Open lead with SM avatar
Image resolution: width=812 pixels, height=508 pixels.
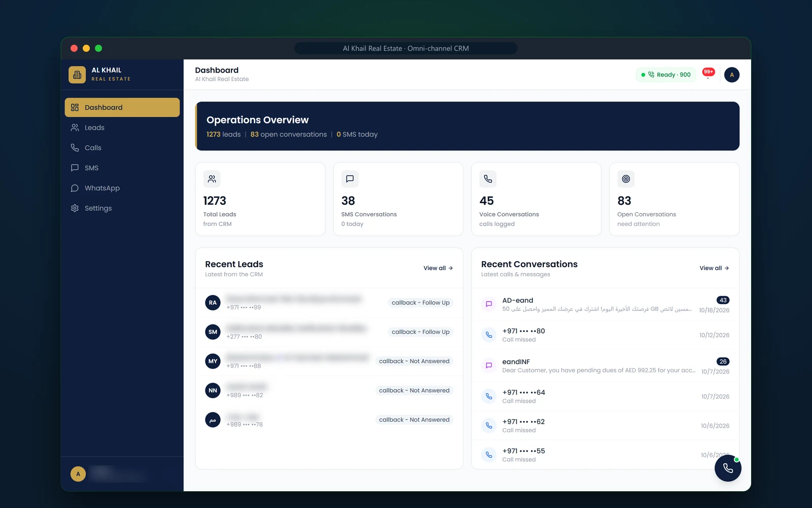click(329, 332)
